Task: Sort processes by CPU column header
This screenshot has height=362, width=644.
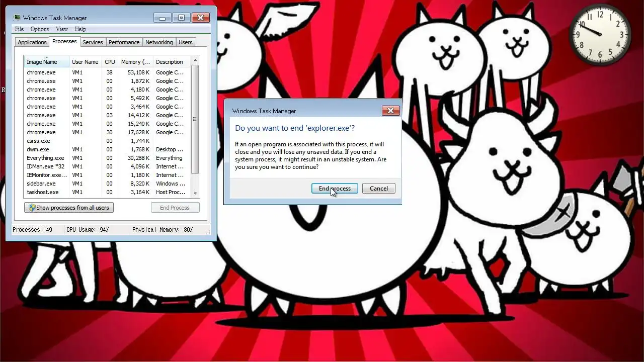Action: pyautogui.click(x=110, y=62)
